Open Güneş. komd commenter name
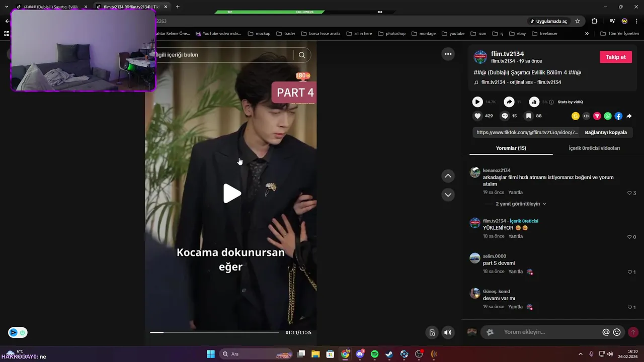 496,292
